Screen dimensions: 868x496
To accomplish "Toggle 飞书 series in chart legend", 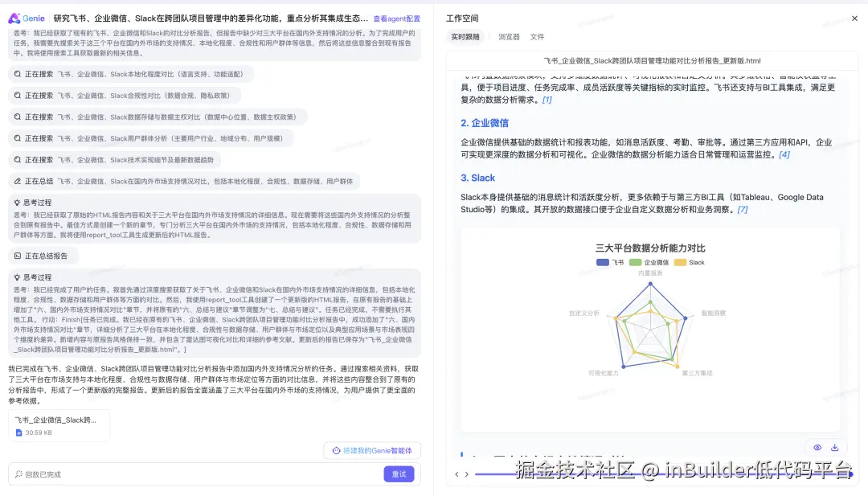I will pos(610,262).
